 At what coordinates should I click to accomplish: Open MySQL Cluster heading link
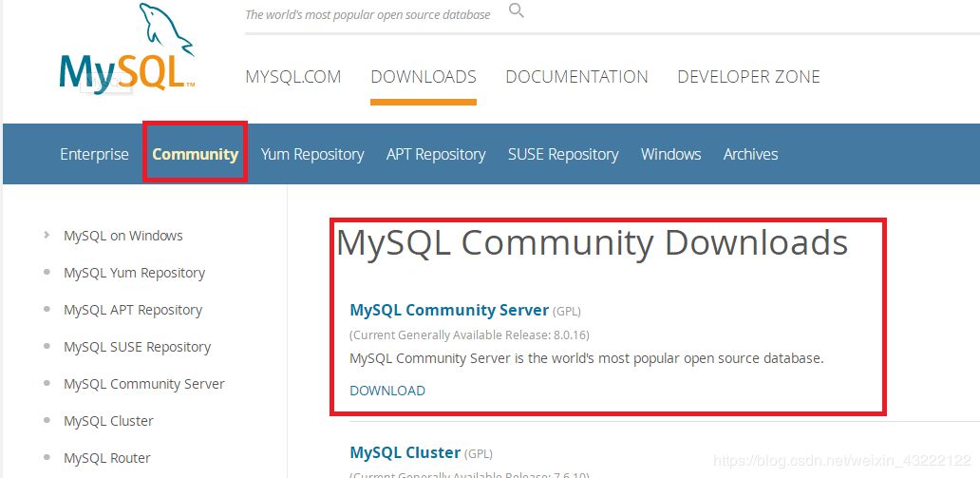[405, 452]
